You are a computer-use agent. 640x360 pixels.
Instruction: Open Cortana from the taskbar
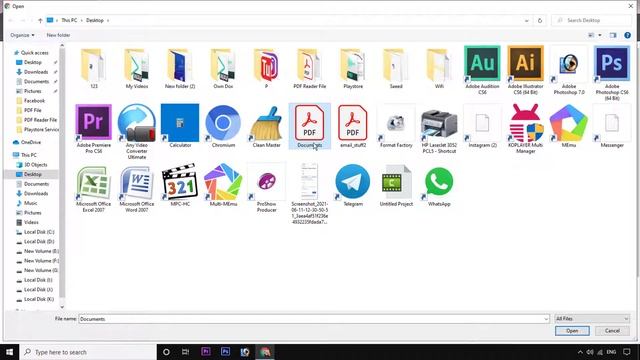click(x=166, y=352)
